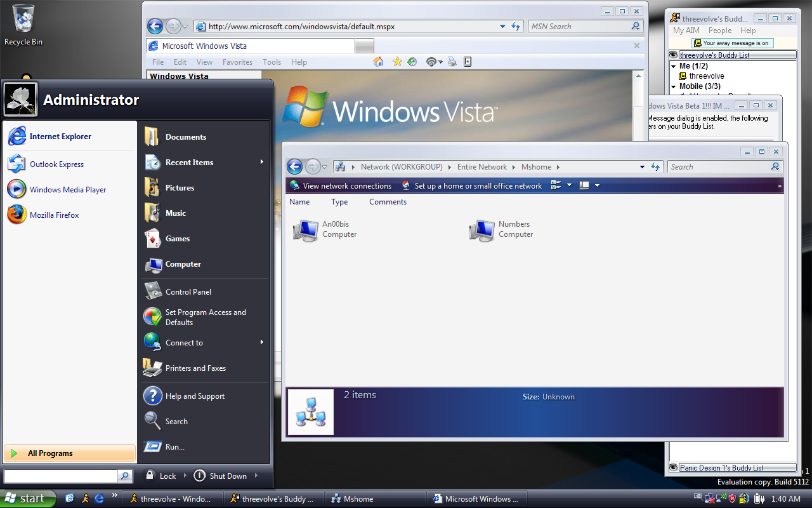Collapse the Me (1/2) buddy group
Image resolution: width=812 pixels, height=508 pixels.
pyautogui.click(x=674, y=66)
